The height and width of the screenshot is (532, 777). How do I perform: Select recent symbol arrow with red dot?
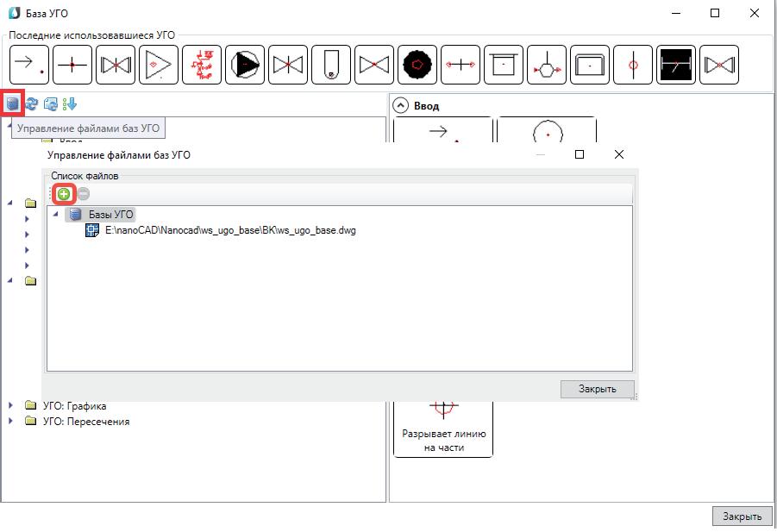(x=29, y=65)
